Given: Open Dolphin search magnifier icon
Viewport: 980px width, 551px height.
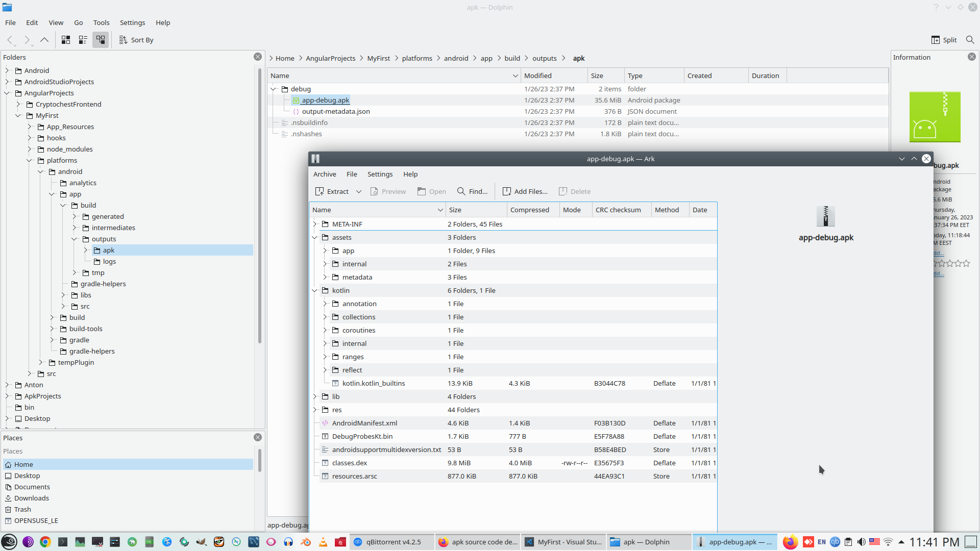Looking at the screenshot, I should 970,40.
